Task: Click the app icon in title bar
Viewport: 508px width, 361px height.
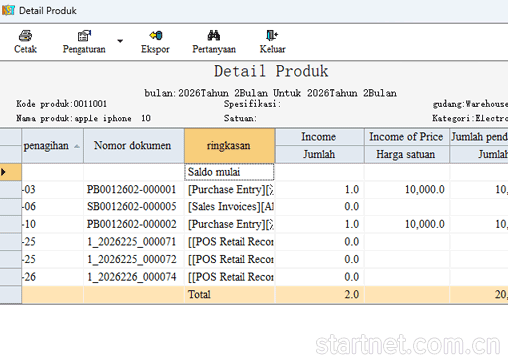Action: [8, 10]
